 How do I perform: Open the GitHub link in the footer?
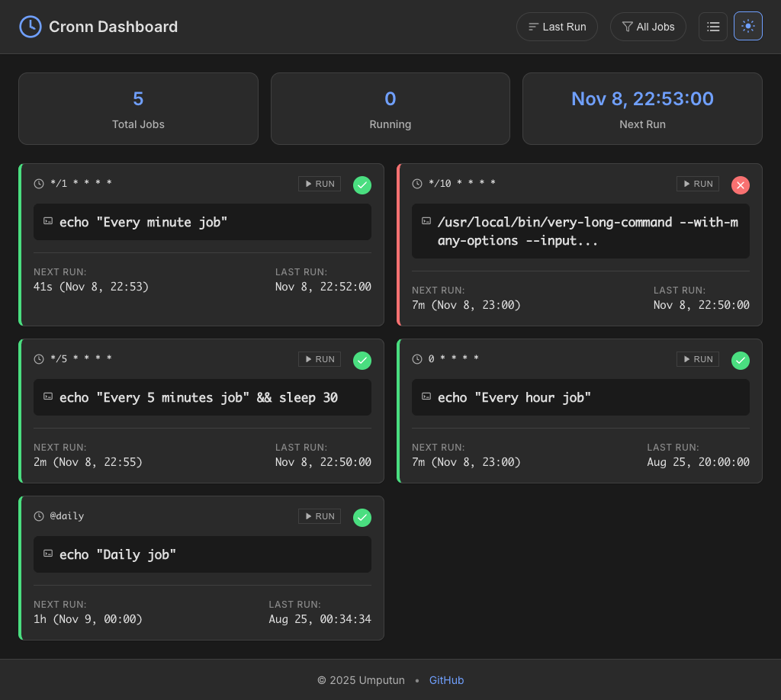(x=446, y=679)
